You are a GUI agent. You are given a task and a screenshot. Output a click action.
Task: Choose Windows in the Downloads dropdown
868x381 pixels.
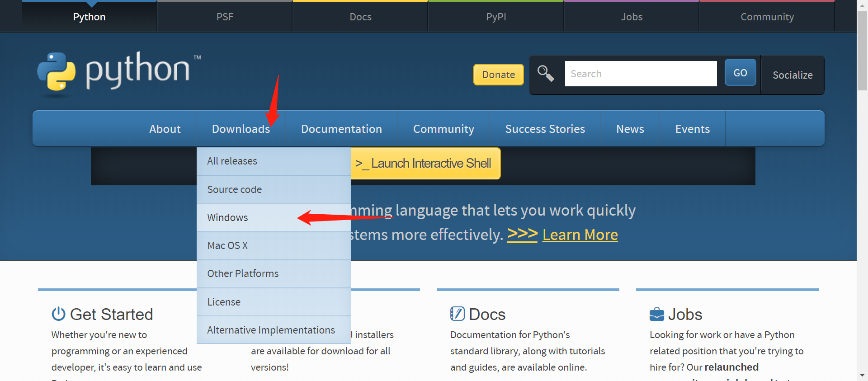coord(274,217)
